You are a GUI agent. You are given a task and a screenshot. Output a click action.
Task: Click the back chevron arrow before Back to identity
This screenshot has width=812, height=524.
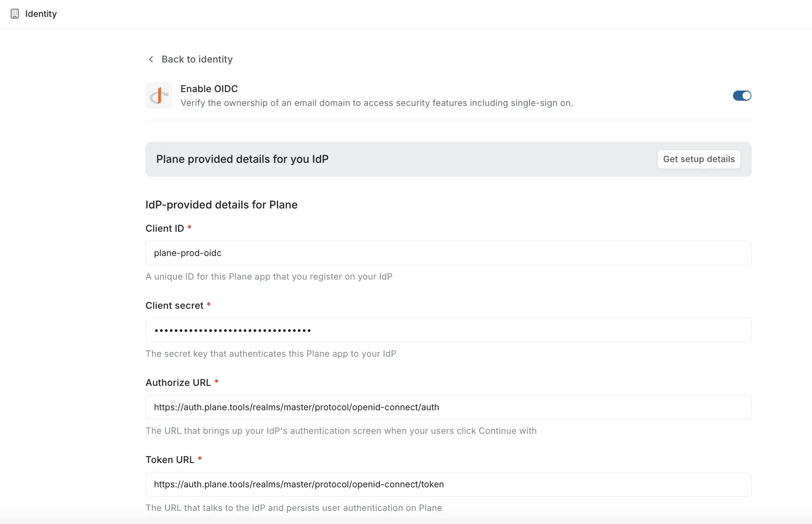pos(151,59)
